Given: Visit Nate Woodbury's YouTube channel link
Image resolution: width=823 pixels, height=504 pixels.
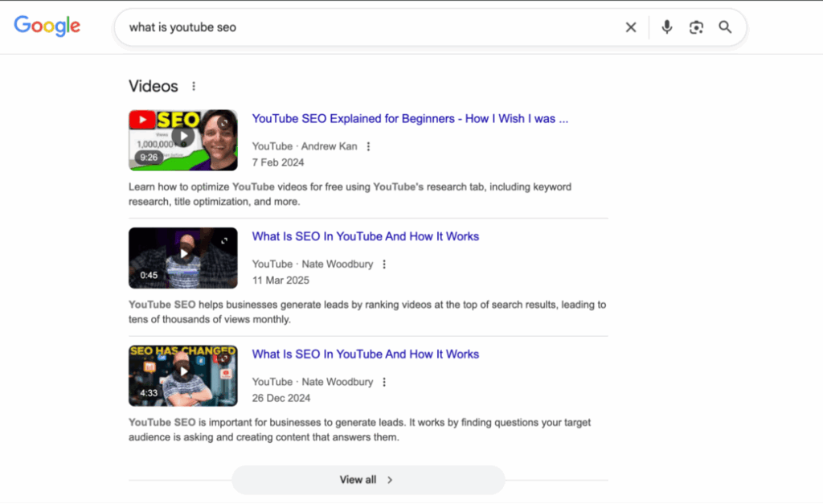Looking at the screenshot, I should click(x=338, y=264).
